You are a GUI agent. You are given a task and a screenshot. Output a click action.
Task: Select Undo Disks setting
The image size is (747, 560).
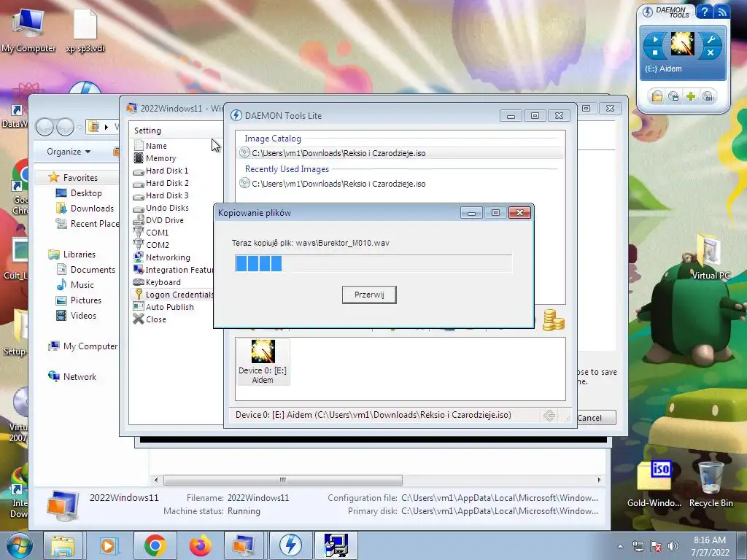(x=161, y=208)
